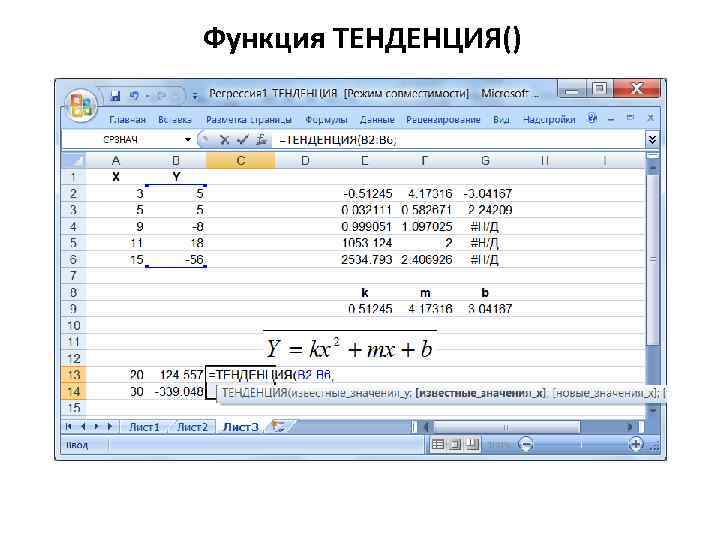Open Excel help question-mark icon

tap(592, 119)
